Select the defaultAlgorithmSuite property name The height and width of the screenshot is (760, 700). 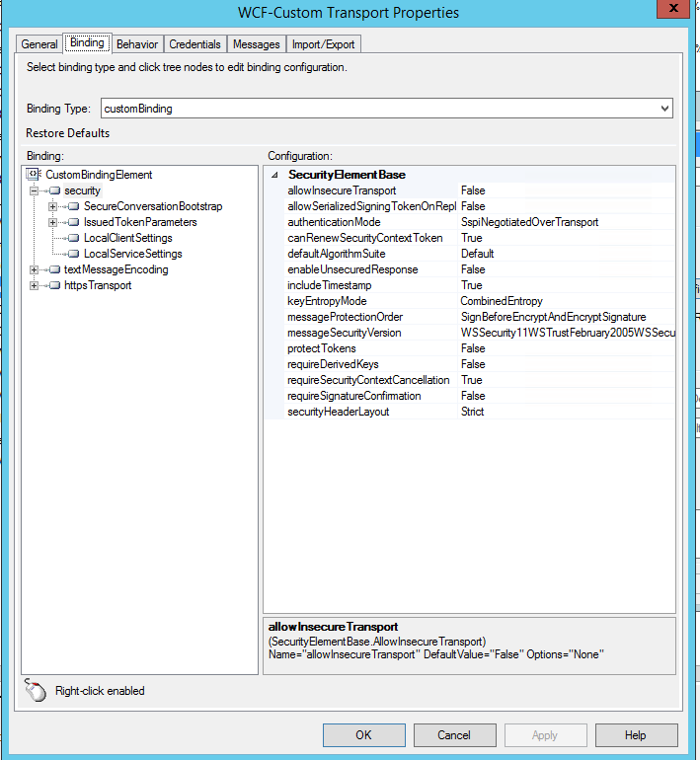pos(337,254)
